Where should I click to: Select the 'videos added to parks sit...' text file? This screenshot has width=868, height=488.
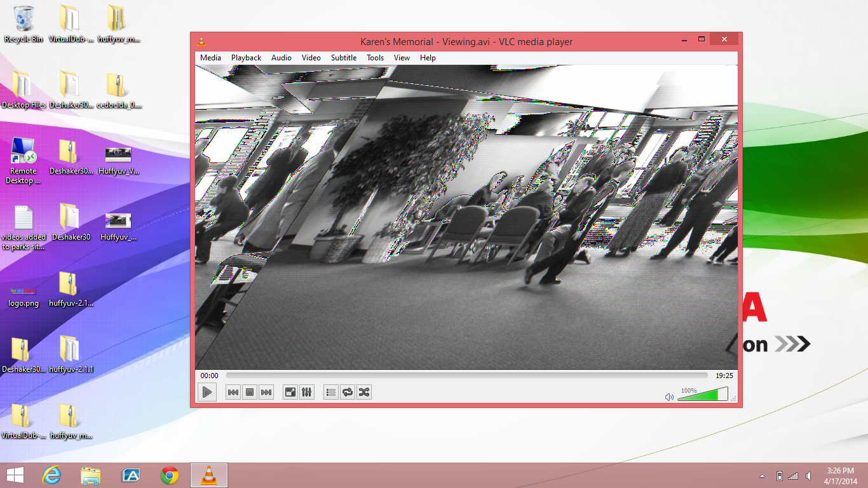24,227
